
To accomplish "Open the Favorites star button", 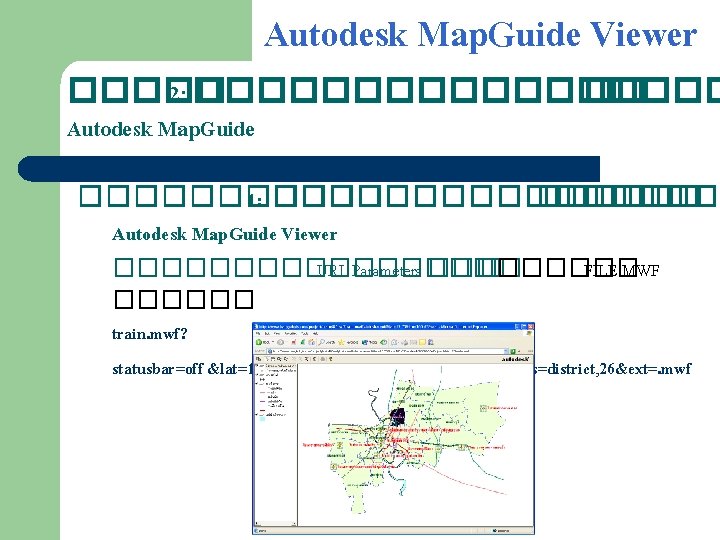I will point(348,342).
